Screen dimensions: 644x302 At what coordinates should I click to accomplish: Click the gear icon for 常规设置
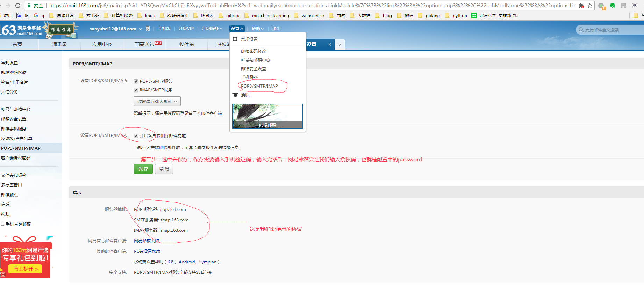235,39
